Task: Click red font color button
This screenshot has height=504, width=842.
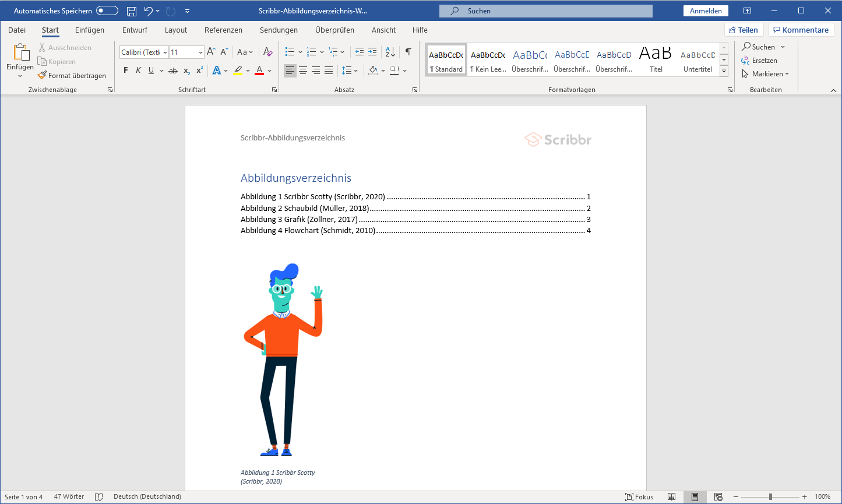Action: pyautogui.click(x=259, y=71)
